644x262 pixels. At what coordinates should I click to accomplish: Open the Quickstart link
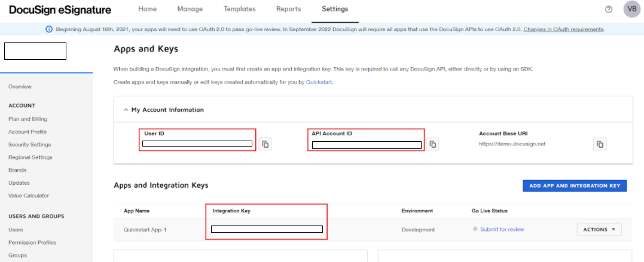[319, 82]
